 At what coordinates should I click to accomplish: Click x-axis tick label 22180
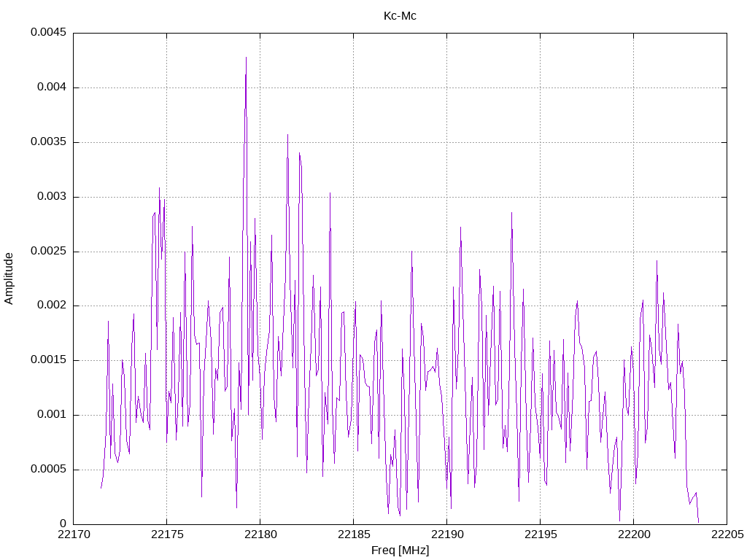pyautogui.click(x=260, y=534)
